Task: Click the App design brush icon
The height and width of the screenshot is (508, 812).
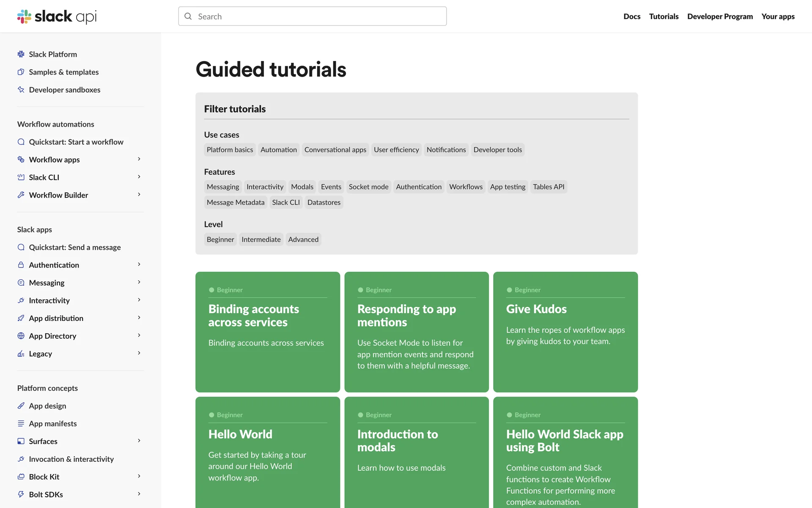Action: click(21, 406)
